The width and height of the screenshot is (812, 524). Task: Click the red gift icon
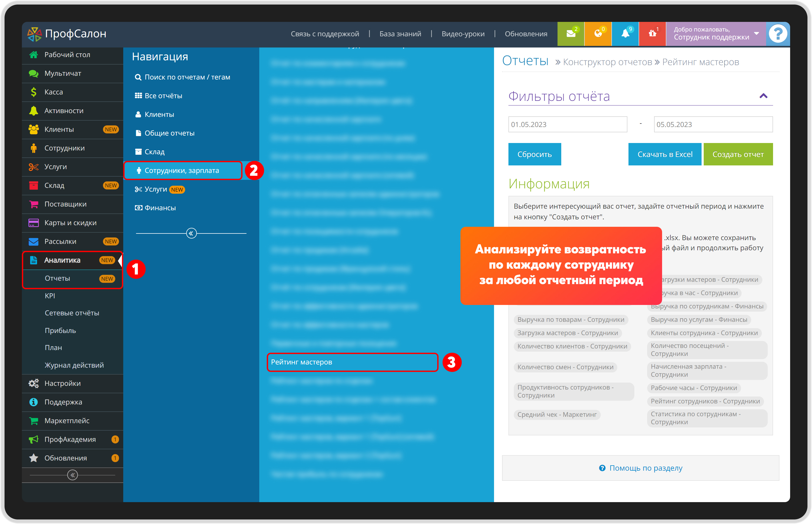pos(652,34)
